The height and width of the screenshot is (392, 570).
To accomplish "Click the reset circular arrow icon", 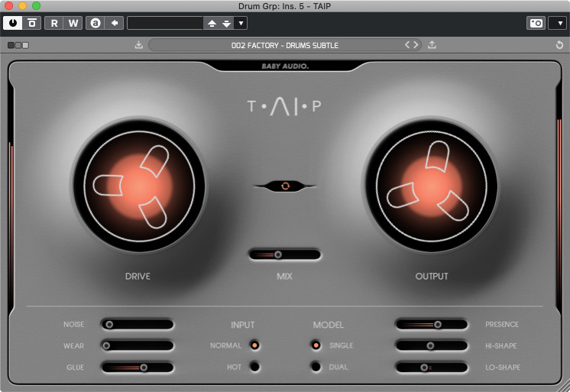I will 559,45.
